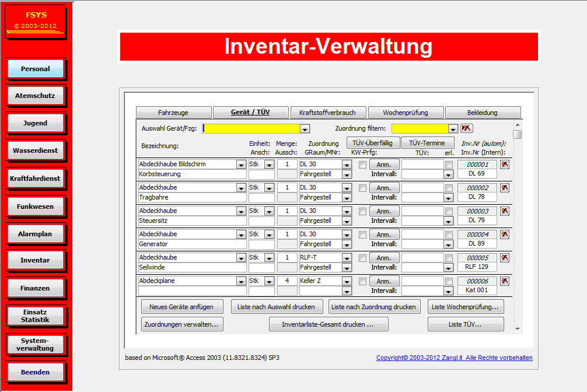Click Liste nach Auswahl drucken

277,307
